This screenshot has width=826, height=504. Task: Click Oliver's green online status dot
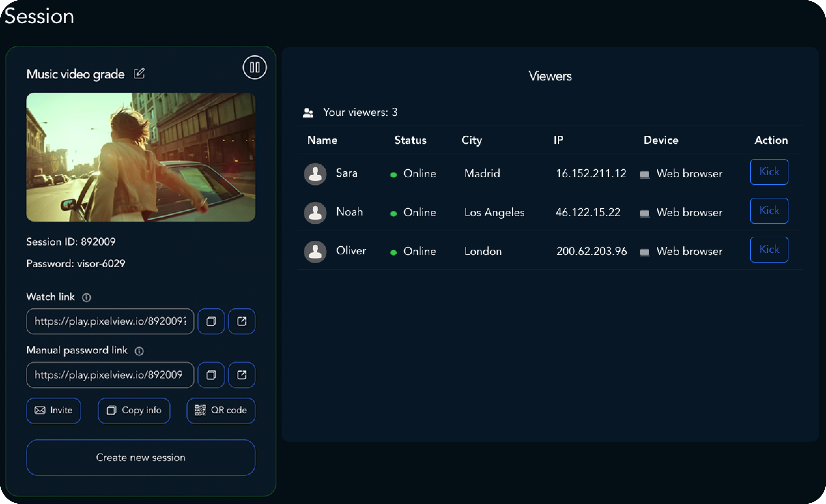(394, 253)
